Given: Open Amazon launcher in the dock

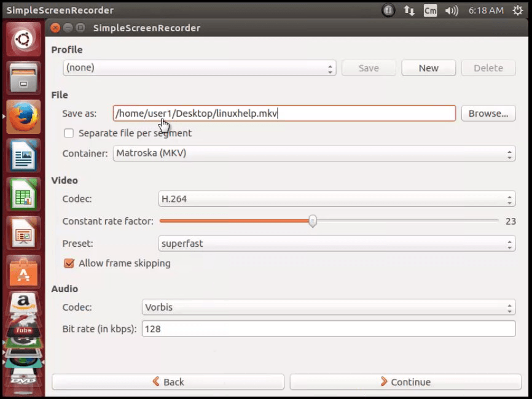Looking at the screenshot, I should pos(23,303).
